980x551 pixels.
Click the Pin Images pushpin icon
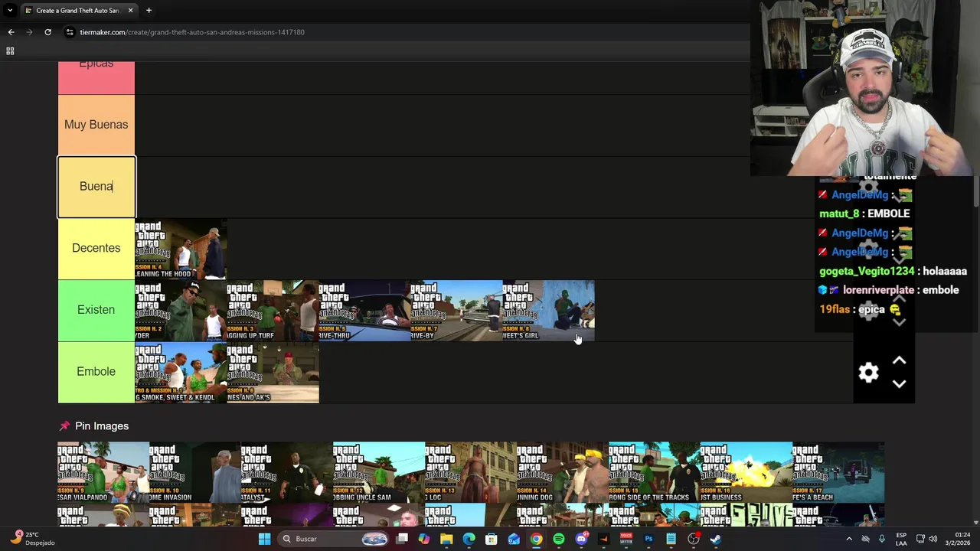point(64,426)
